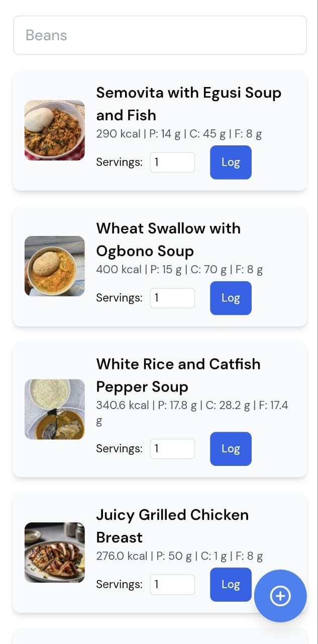Edit servings for Semovita with Egusi Soup
Image resolution: width=318 pixels, height=644 pixels.
pyautogui.click(x=172, y=163)
